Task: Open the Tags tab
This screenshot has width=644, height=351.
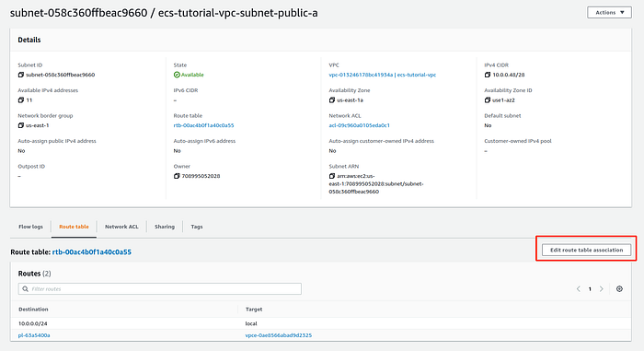Action: [x=197, y=227]
